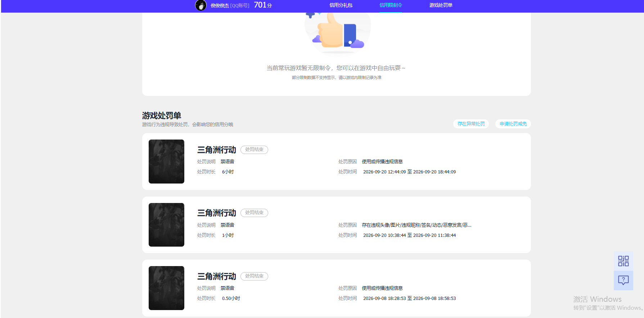644x318 pixels.
Task: Click 处罚结束 badge on the 6小时 penalty
Action: coord(254,150)
